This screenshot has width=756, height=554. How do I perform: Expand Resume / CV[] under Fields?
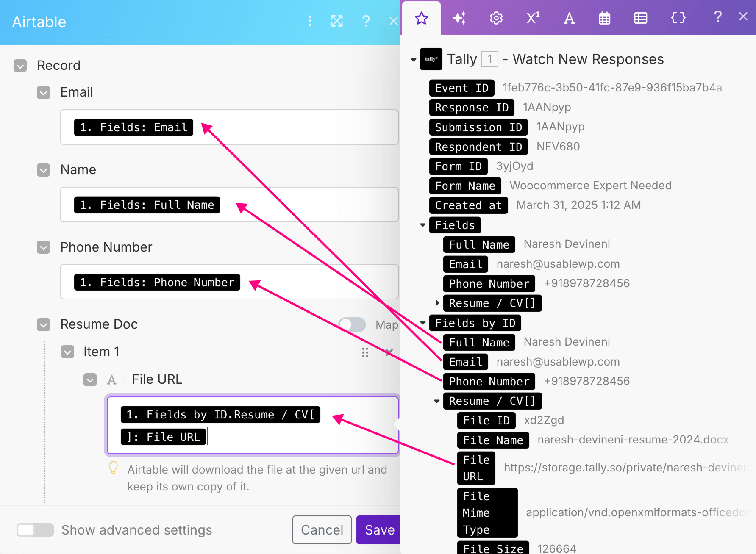pyautogui.click(x=437, y=303)
